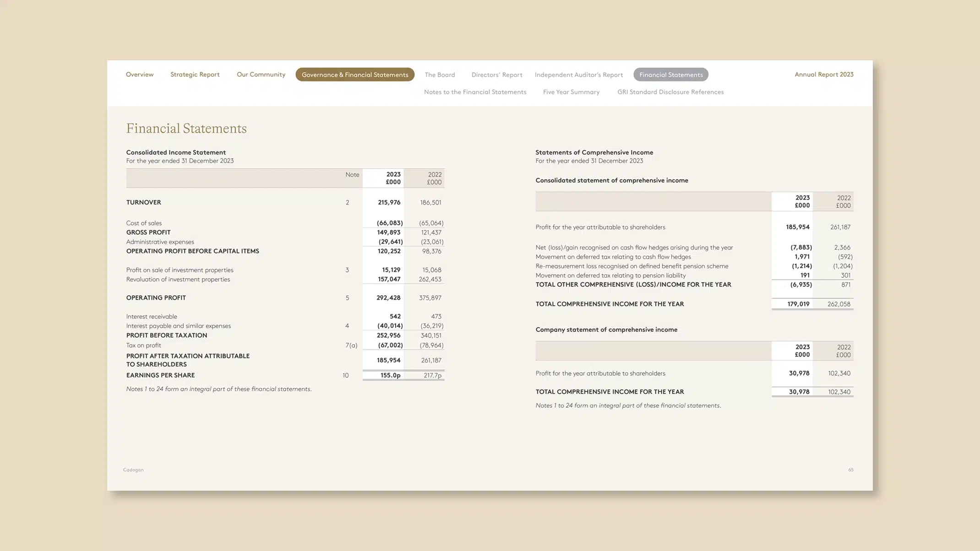Go to Strategic Report section
This screenshot has height=551, width=980.
195,75
